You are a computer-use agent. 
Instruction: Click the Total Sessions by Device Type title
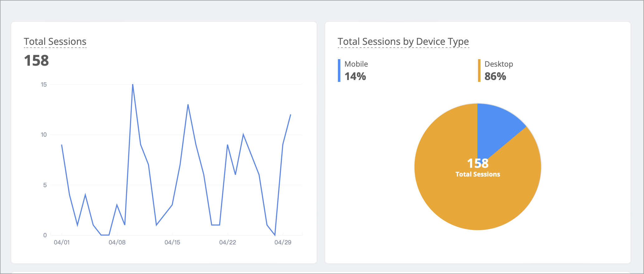pos(403,42)
